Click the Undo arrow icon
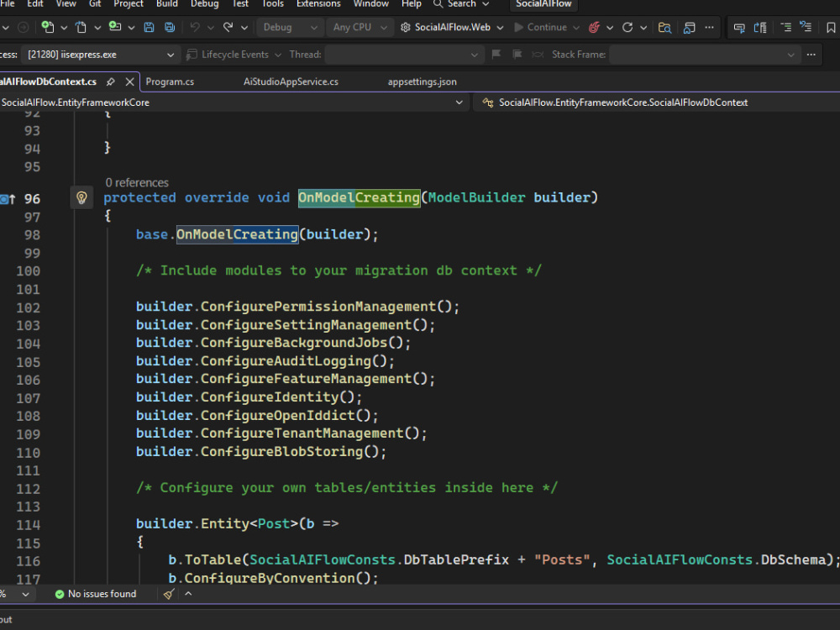The width and height of the screenshot is (840, 630). 196,28
